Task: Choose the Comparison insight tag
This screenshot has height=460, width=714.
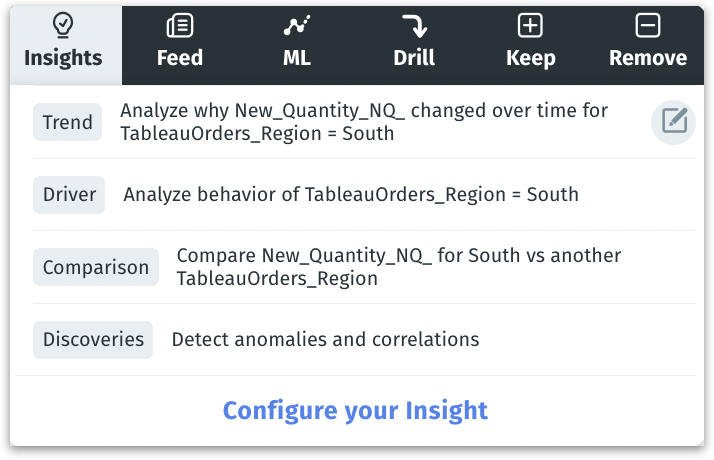Action: point(96,267)
